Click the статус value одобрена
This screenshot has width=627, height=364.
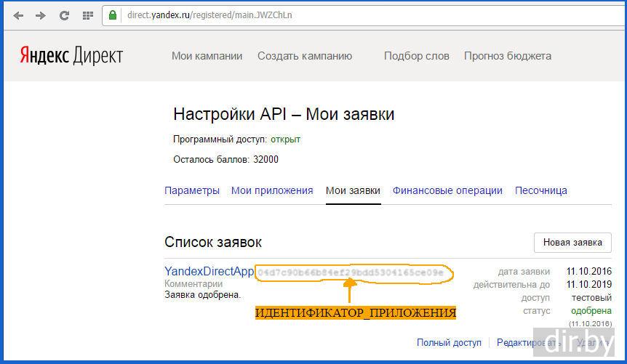point(591,311)
